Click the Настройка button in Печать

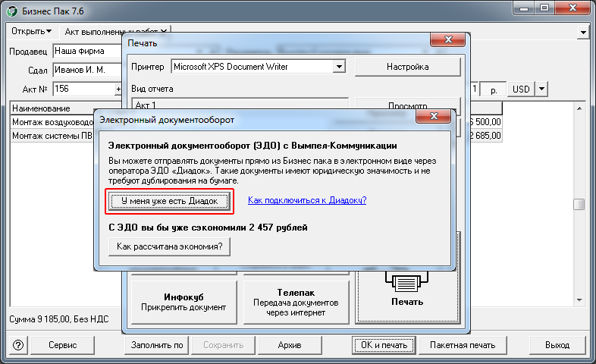pos(407,67)
